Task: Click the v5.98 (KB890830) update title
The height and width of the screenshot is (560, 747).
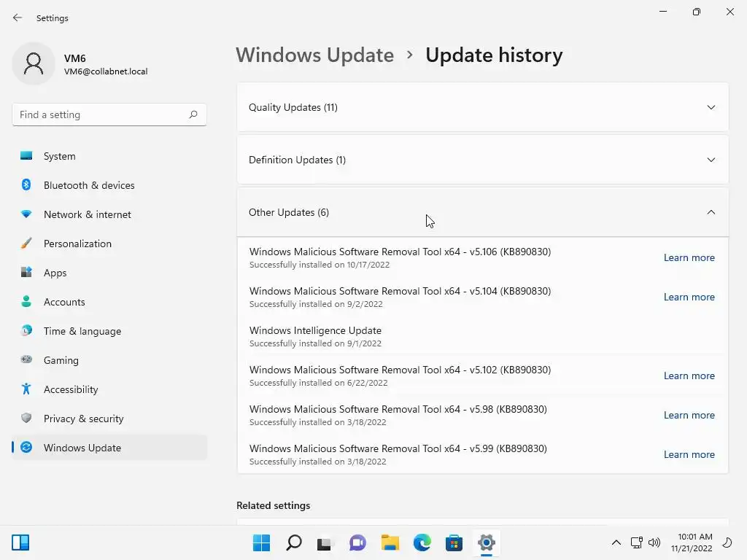Action: pos(398,409)
